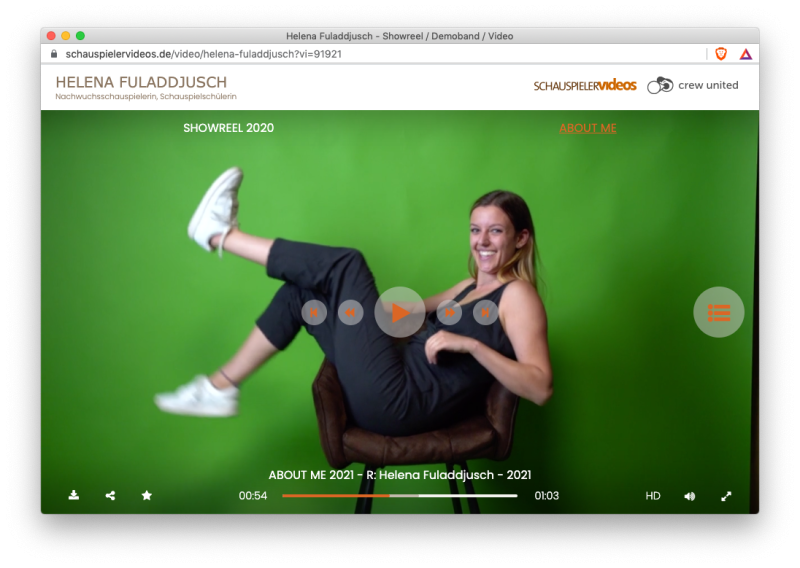Open the Brave Shields icon
The image size is (800, 568).
(x=721, y=54)
